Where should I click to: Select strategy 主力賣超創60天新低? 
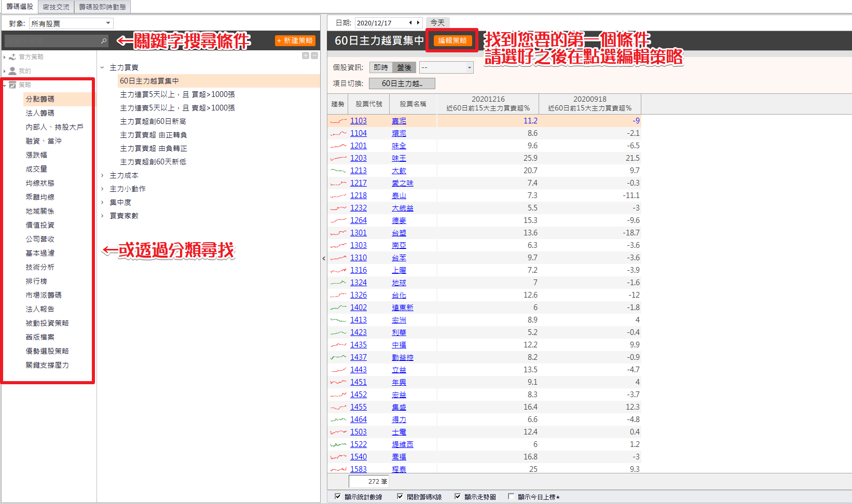153,162
